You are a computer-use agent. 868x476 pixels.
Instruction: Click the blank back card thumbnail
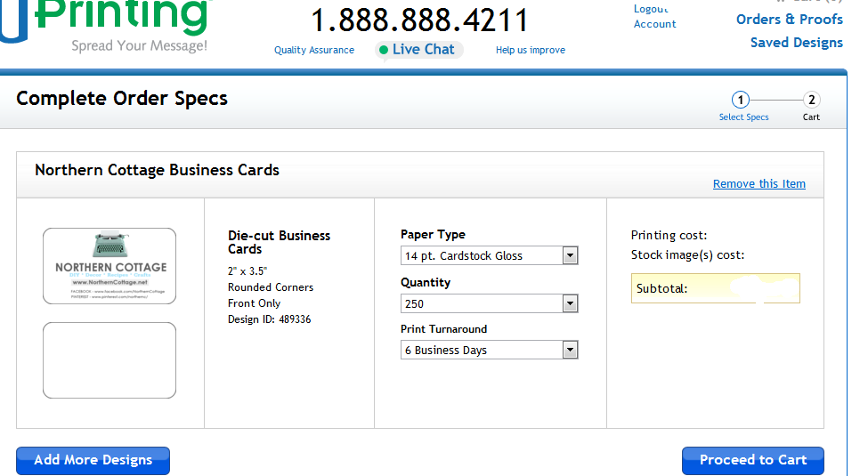tap(110, 360)
